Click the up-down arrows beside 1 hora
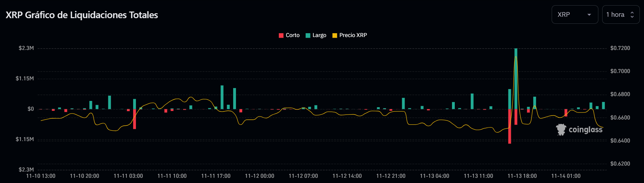The width and height of the screenshot is (644, 183). coord(632,15)
